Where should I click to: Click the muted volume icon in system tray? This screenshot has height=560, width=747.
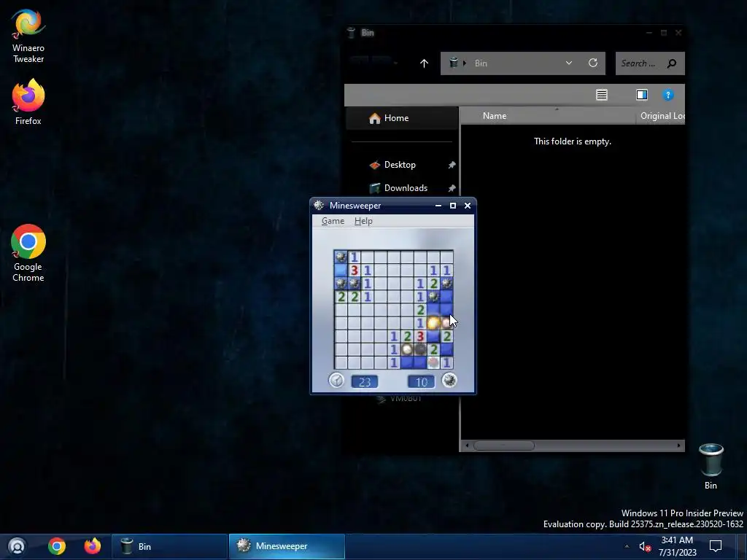645,547
